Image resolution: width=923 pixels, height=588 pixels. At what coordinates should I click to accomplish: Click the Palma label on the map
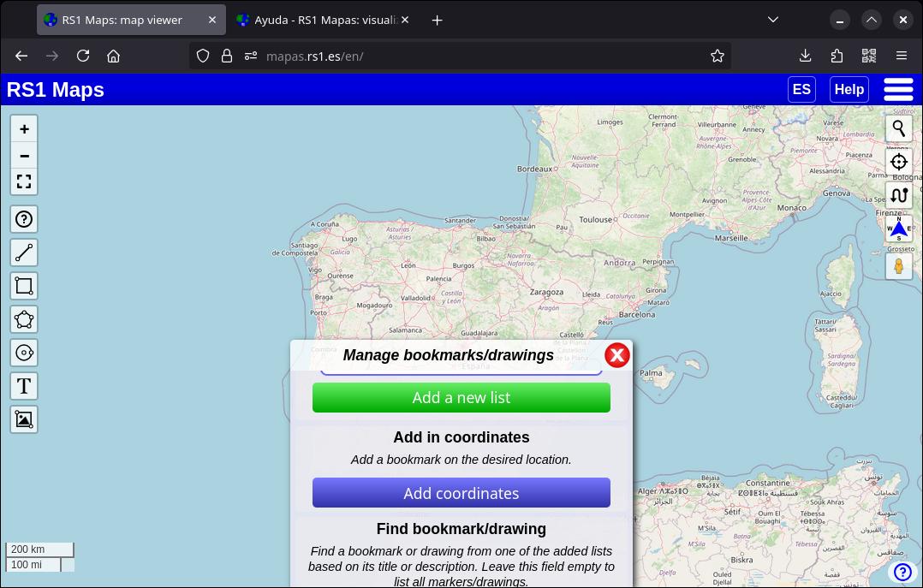651,372
